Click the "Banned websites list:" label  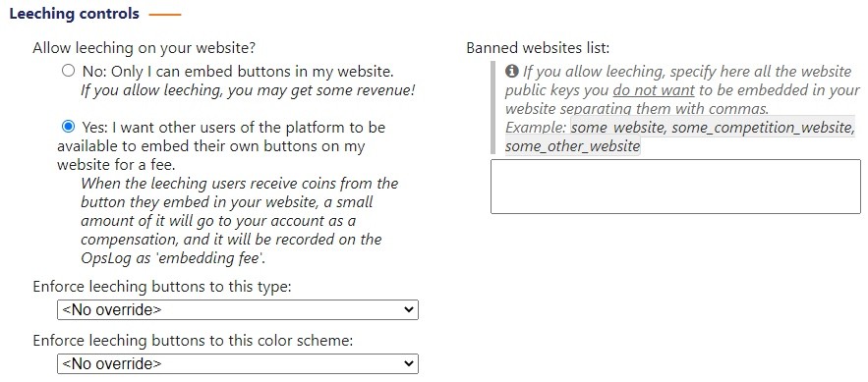tap(538, 48)
